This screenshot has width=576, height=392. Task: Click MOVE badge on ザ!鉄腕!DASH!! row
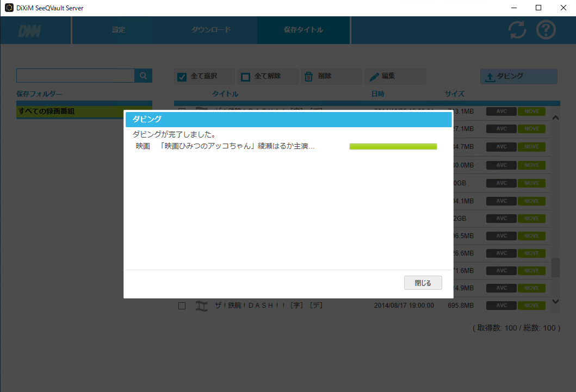(x=531, y=306)
